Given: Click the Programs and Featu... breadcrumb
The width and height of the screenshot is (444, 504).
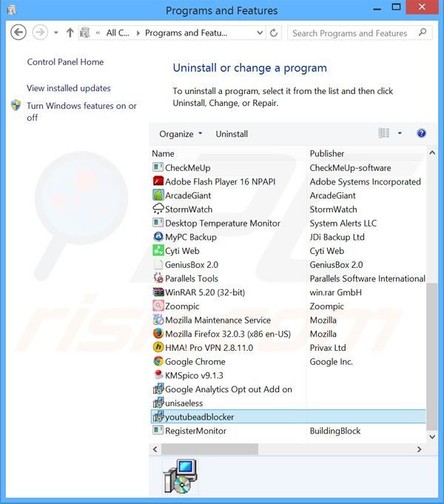Looking at the screenshot, I should coord(186,33).
